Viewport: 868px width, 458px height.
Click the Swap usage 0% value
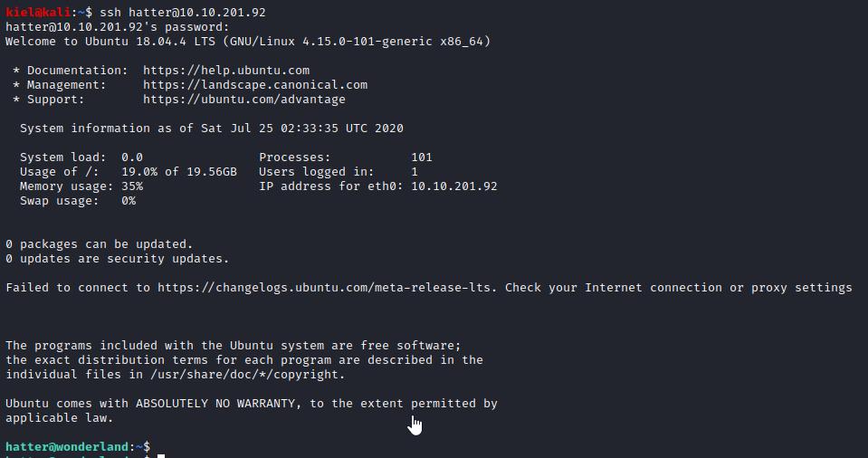pyautogui.click(x=129, y=200)
